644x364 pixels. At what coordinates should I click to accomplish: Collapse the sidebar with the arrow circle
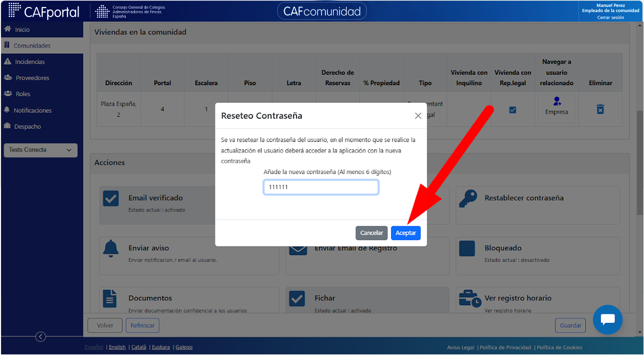coord(41,337)
